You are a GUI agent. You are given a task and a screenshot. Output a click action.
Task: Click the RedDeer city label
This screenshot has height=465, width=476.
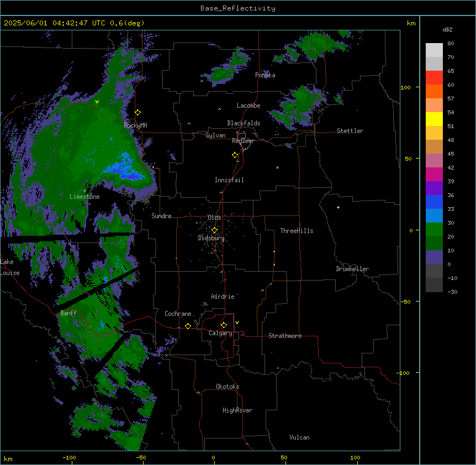coord(243,141)
